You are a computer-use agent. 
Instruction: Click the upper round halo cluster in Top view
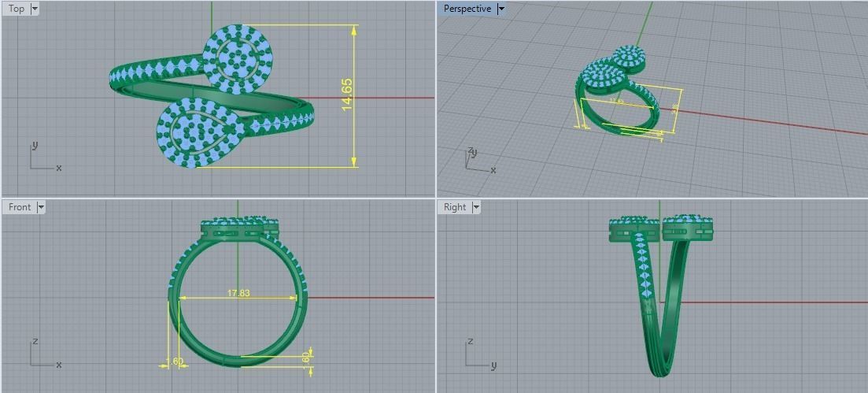[x=238, y=58]
